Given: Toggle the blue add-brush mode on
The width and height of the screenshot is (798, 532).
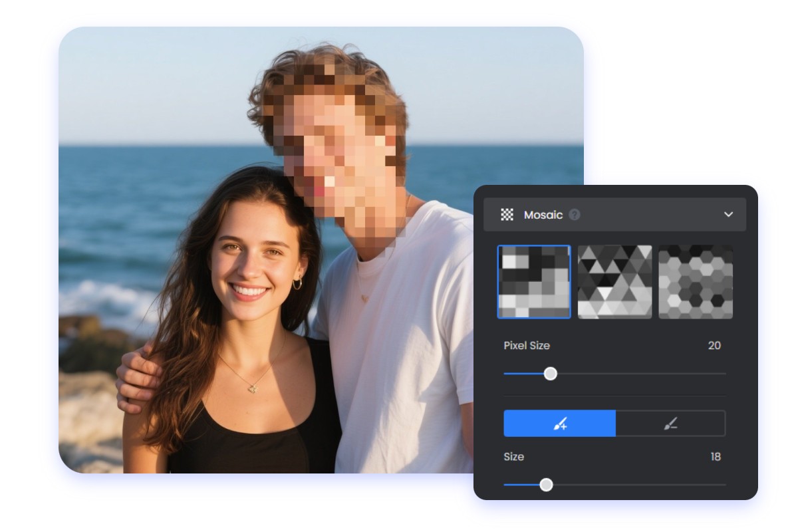Looking at the screenshot, I should click(560, 422).
